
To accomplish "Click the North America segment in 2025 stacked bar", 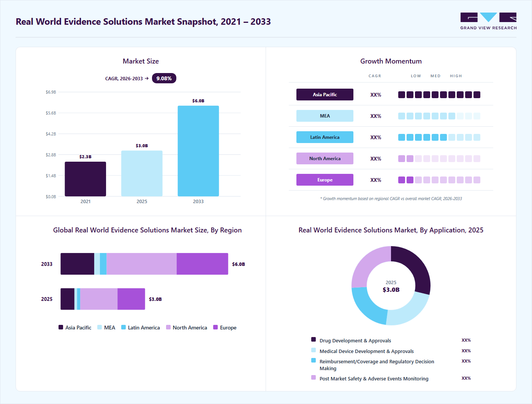I will [x=99, y=299].
